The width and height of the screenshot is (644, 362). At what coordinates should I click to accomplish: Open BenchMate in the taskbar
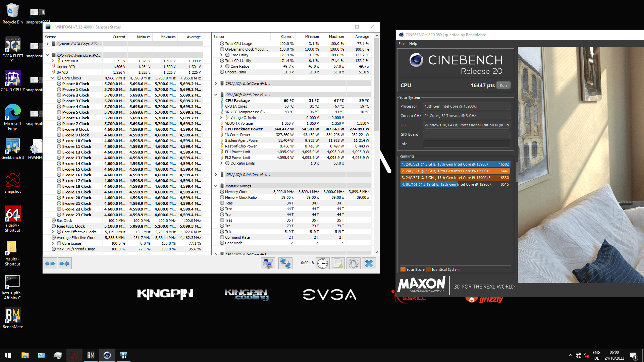pos(91,355)
